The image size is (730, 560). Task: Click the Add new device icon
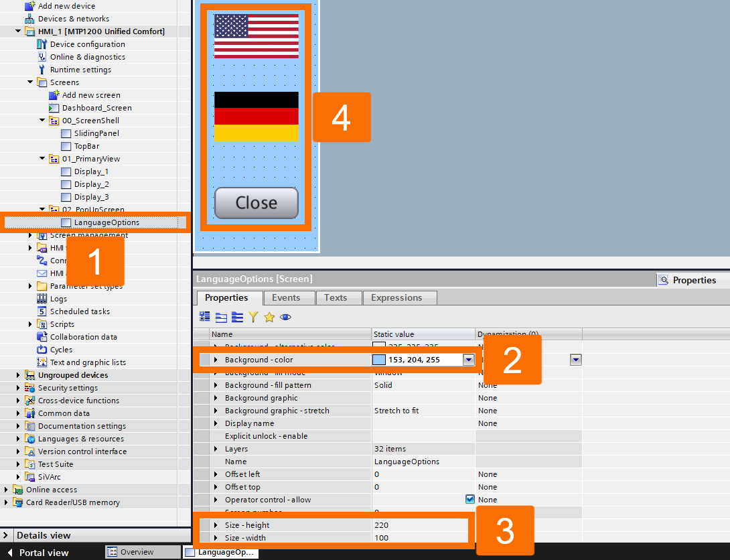click(29, 6)
